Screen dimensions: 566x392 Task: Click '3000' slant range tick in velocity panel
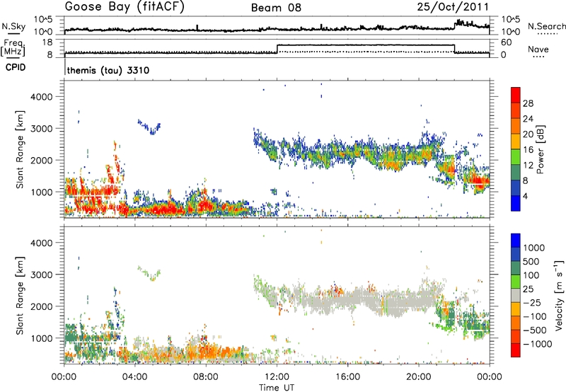pos(41,275)
